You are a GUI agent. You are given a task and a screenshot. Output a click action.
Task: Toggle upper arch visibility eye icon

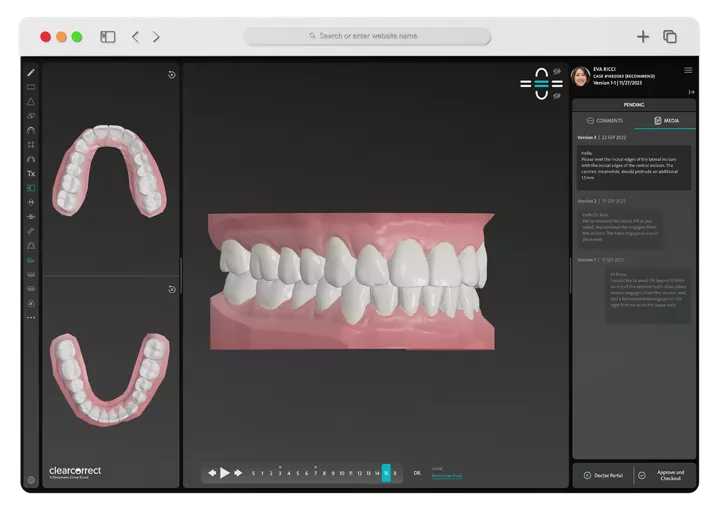[x=556, y=72]
